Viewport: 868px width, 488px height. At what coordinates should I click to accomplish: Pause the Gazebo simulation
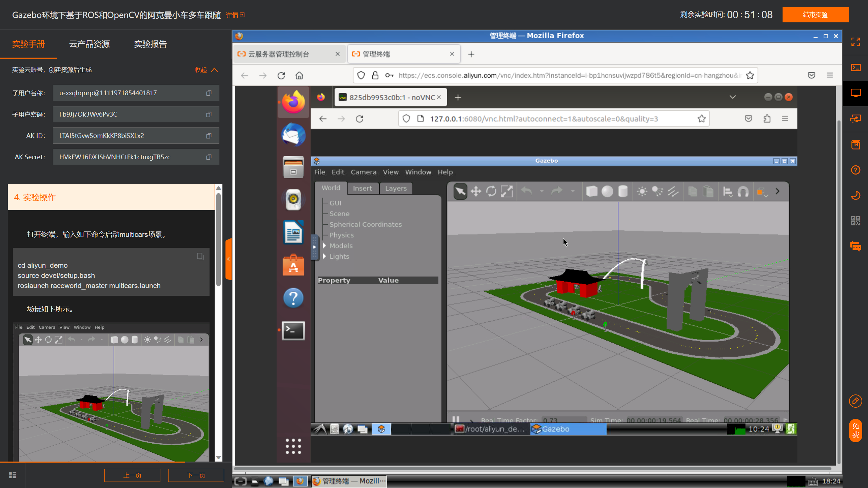click(456, 420)
